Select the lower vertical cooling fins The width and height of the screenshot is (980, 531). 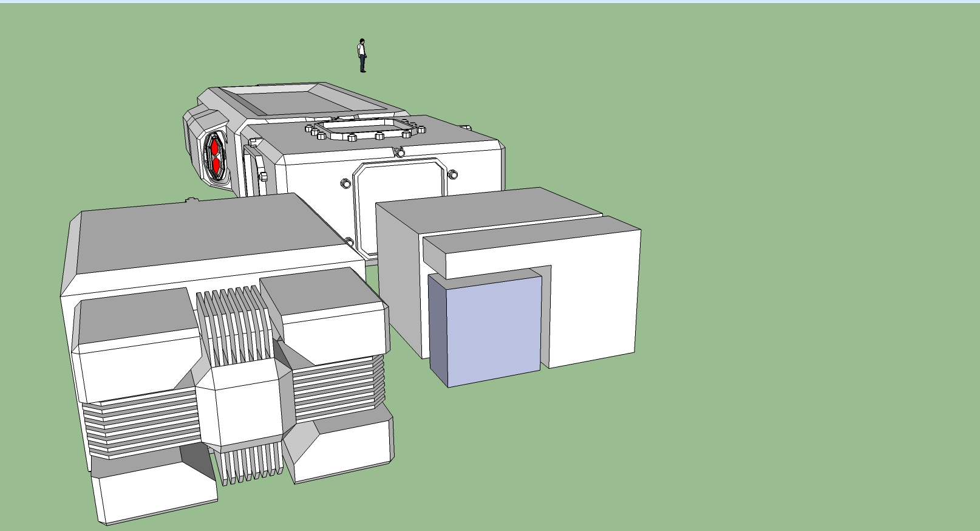coord(250,466)
